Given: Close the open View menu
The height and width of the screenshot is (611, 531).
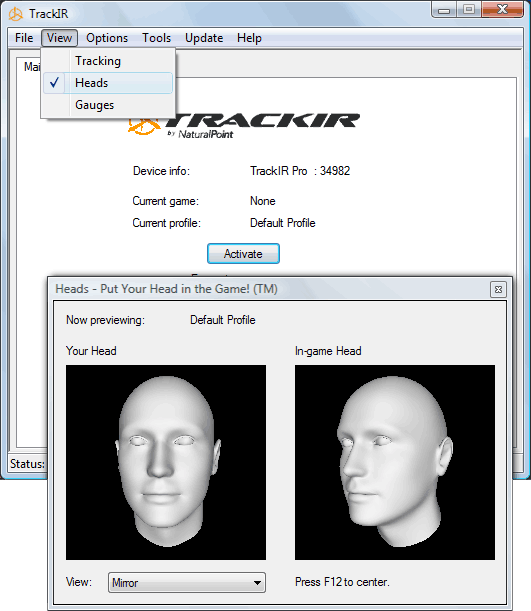Looking at the screenshot, I should [59, 38].
